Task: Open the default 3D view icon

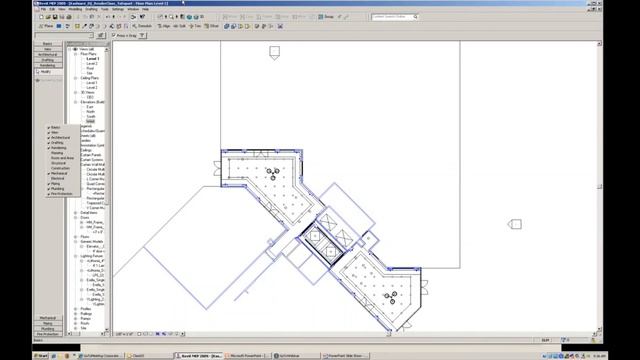Action: tap(189, 17)
